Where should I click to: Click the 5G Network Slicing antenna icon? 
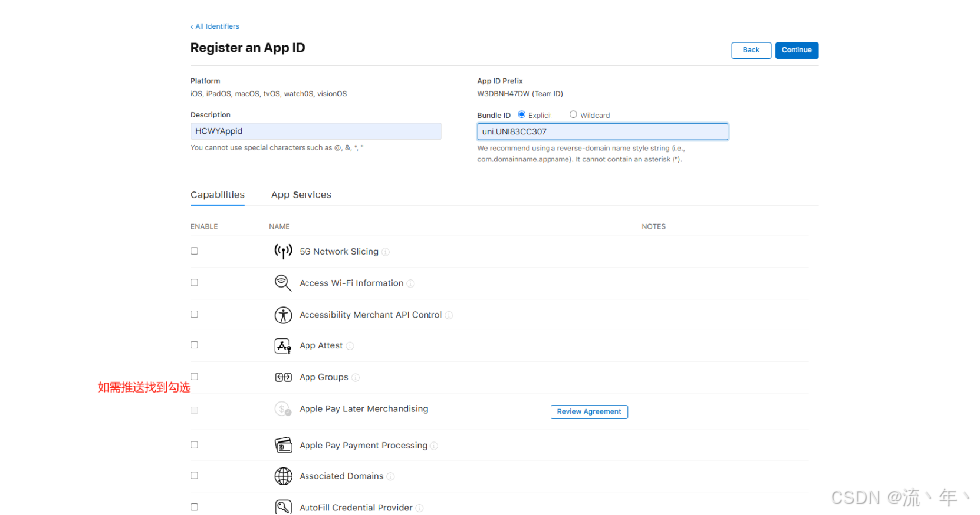(283, 251)
